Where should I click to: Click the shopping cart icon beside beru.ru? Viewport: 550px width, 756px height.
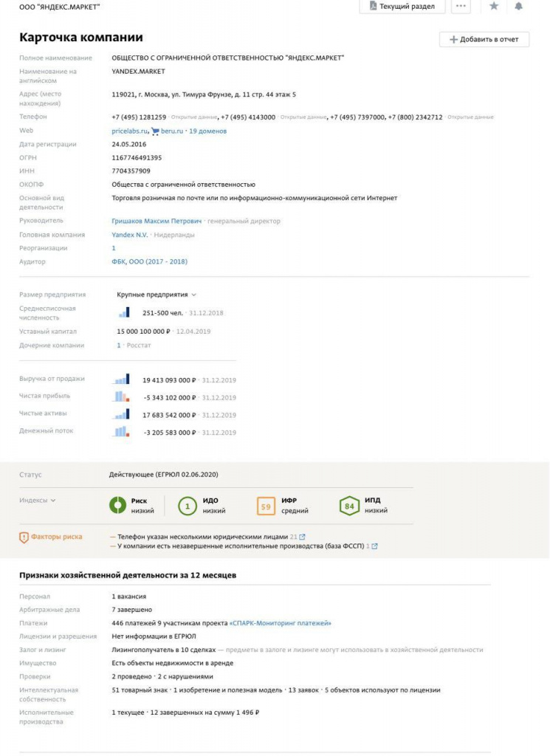[155, 131]
